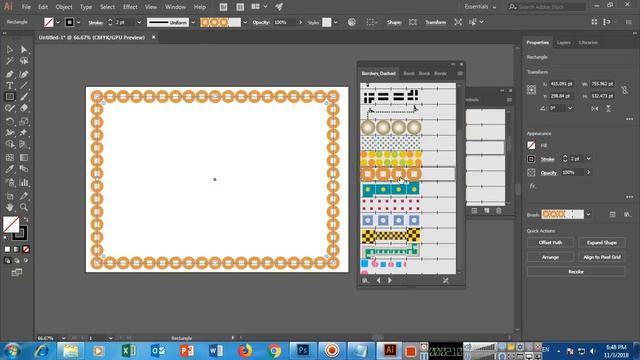Viewport: 640px width, 360px height.
Task: Open the File menu
Action: (x=26, y=7)
